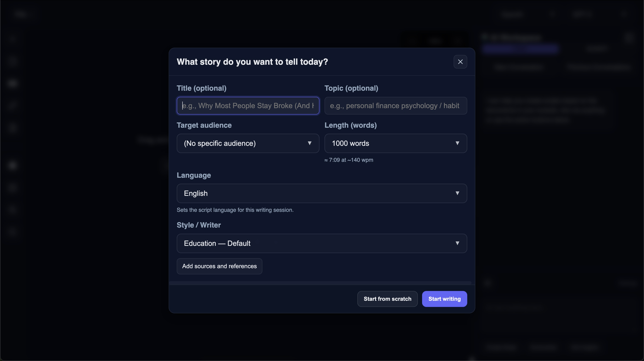Click the fourth icon in the left sidebar
The height and width of the screenshot is (361, 644).
point(13,105)
